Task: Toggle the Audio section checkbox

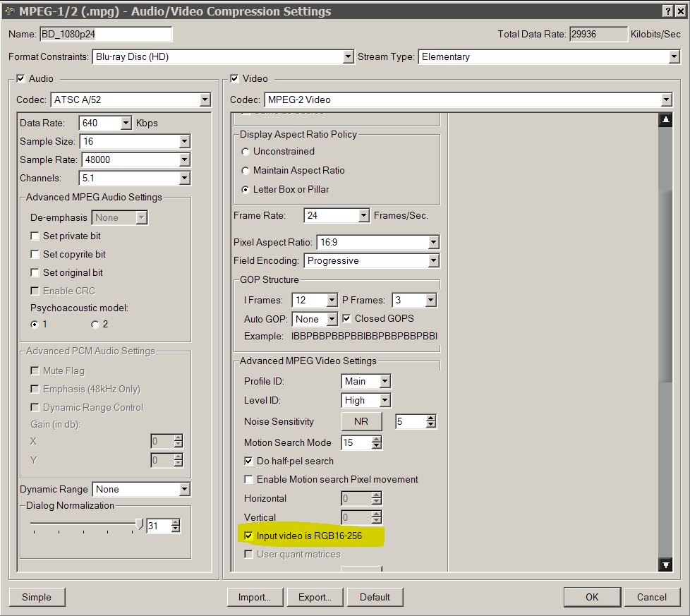Action: click(20, 78)
